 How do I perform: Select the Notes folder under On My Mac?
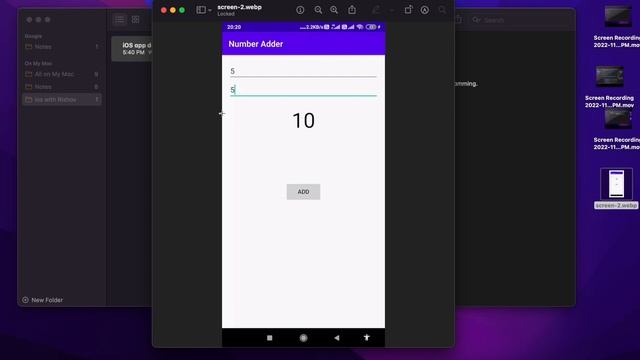pos(62,87)
